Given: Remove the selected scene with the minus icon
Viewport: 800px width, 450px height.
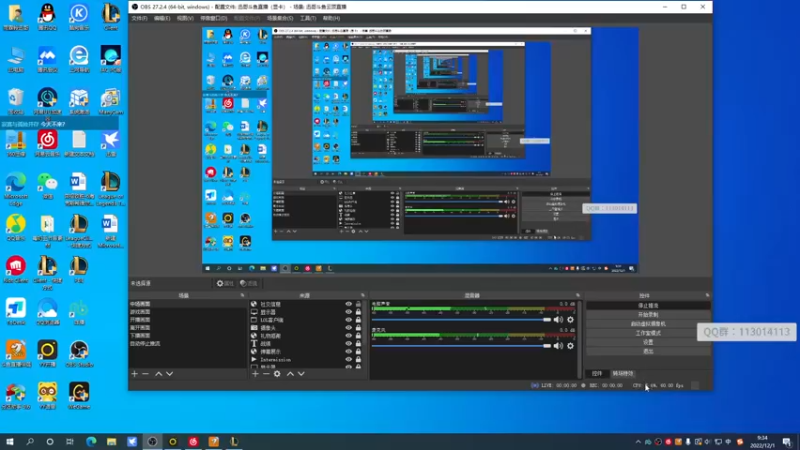Looking at the screenshot, I should click(145, 374).
